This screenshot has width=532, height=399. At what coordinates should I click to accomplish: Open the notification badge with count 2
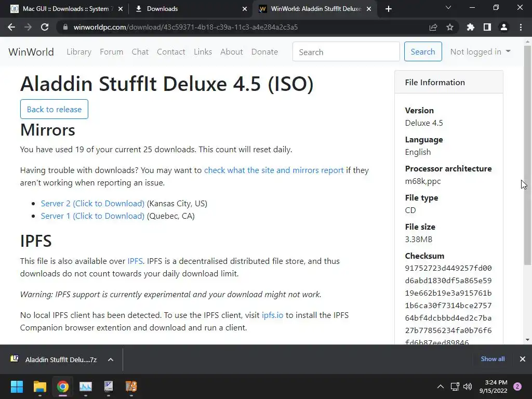(x=517, y=387)
